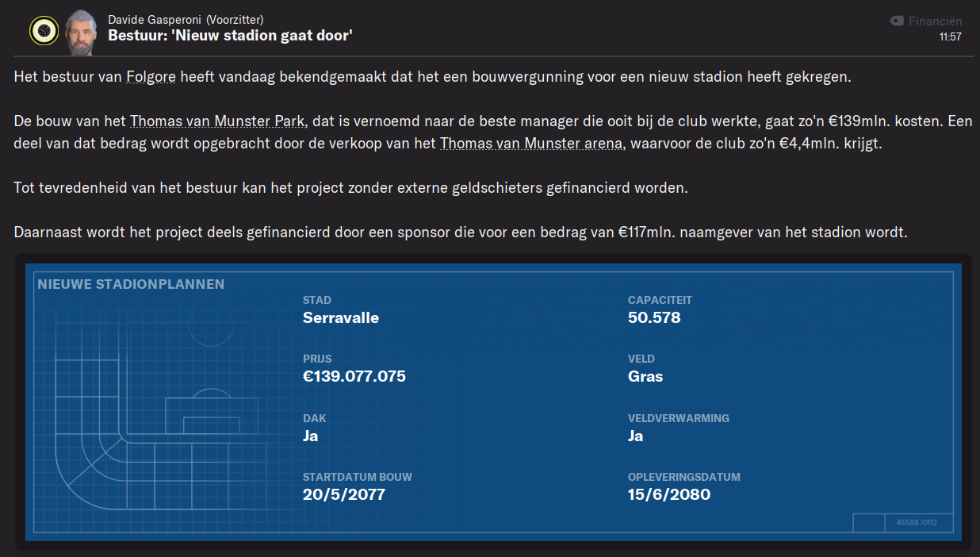The height and width of the screenshot is (557, 980).
Task: Click the start date 20/5/2077
Action: tap(343, 495)
